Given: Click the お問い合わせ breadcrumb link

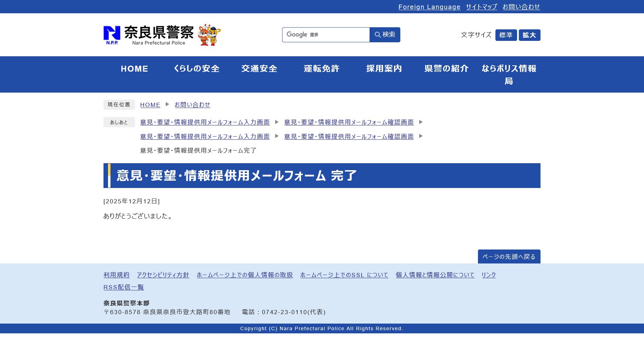Looking at the screenshot, I should pyautogui.click(x=192, y=105).
